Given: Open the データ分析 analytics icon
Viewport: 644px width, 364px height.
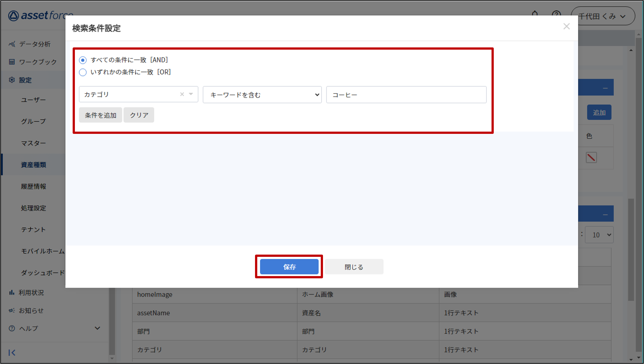Looking at the screenshot, I should (x=12, y=44).
